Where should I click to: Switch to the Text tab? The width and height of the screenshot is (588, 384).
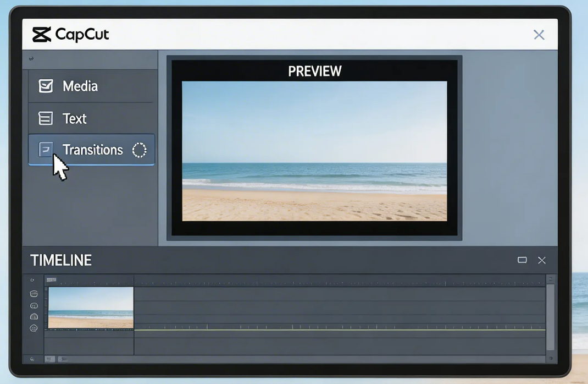point(74,118)
